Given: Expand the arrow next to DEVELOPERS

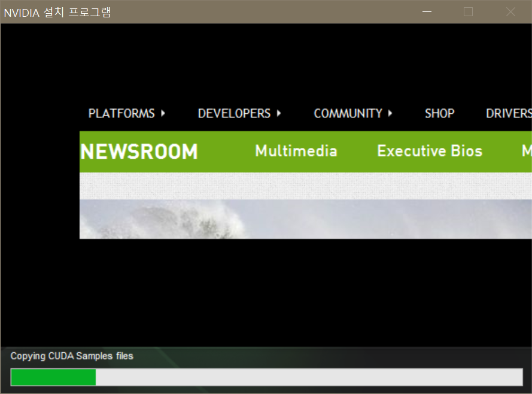Looking at the screenshot, I should point(279,113).
